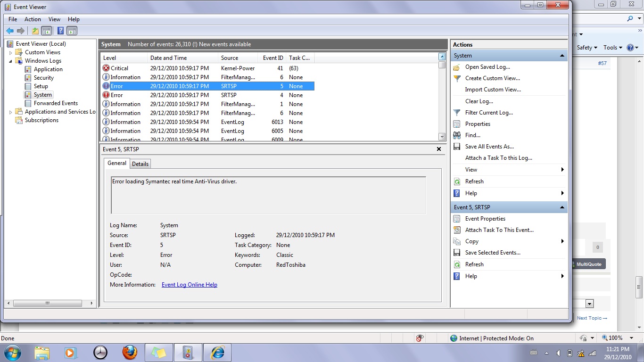Click Create Custom View action

pos(492,78)
